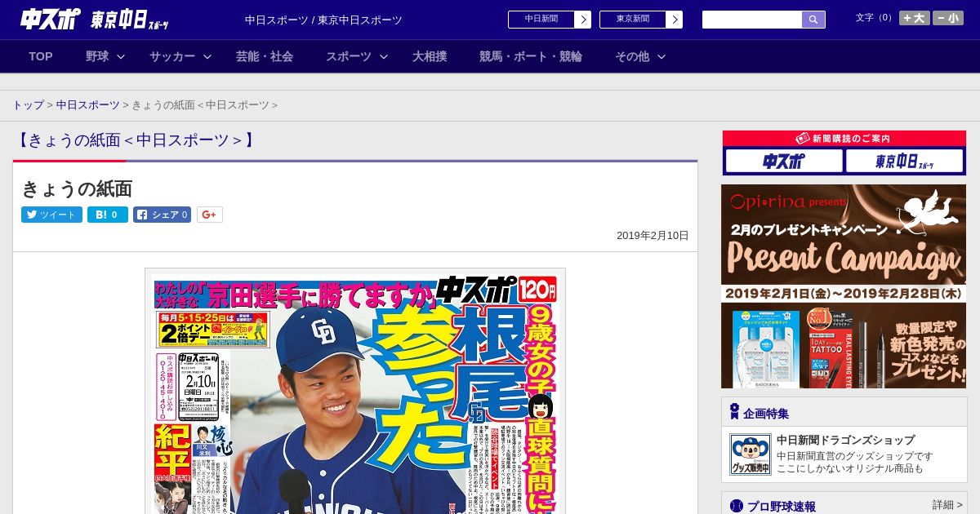This screenshot has width=980, height=514.
Task: Click the 東京中日スポーツ logo in header
Action: point(131,20)
